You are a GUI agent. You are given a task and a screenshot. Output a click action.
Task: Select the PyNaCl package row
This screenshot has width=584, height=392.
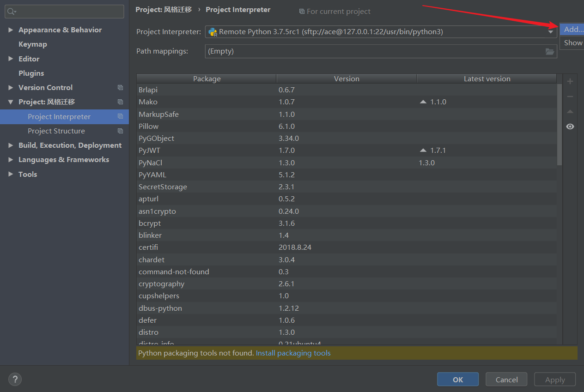347,163
